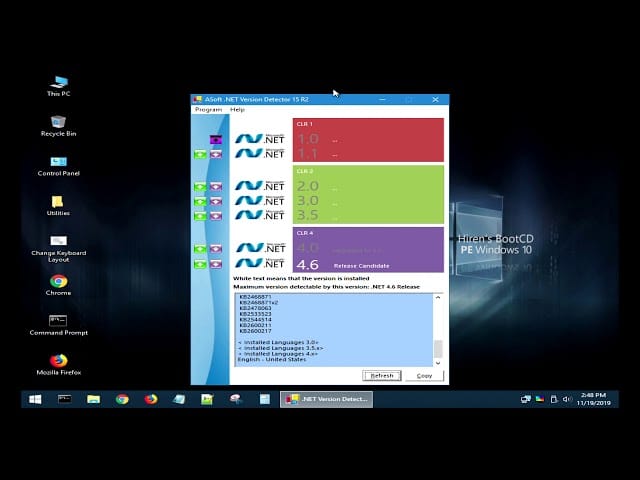This screenshot has height=480, width=640.
Task: Click the purple arrow icon for .NET 2.0
Action: click(x=216, y=187)
